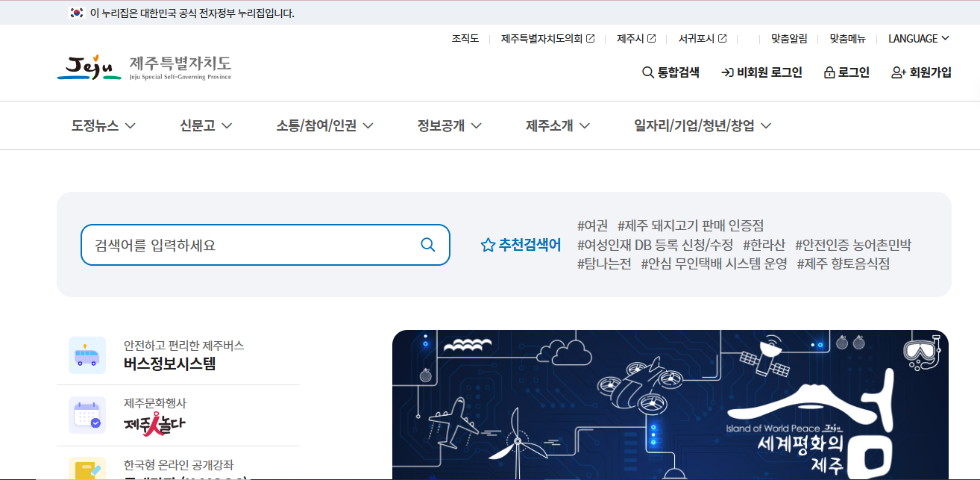Open the 제주소개 menu
Screen dimensions: 980x480
558,125
